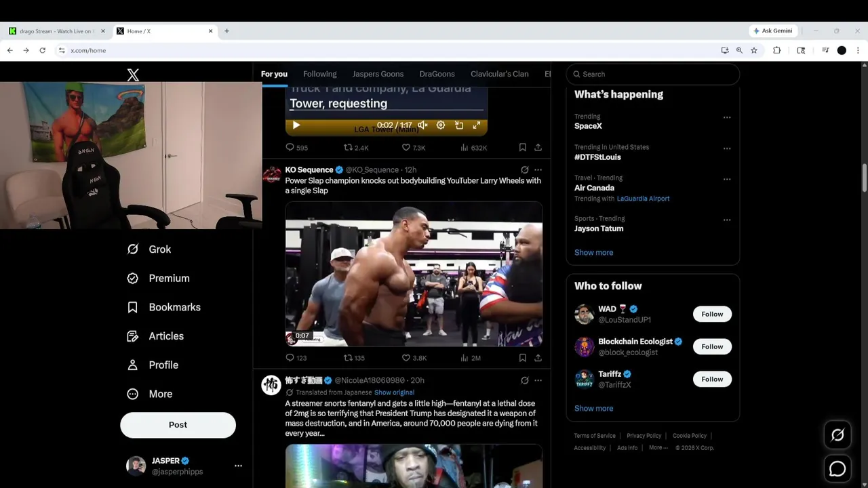The width and height of the screenshot is (868, 488).
Task: Show more trends in What's happening
Action: pos(593,253)
